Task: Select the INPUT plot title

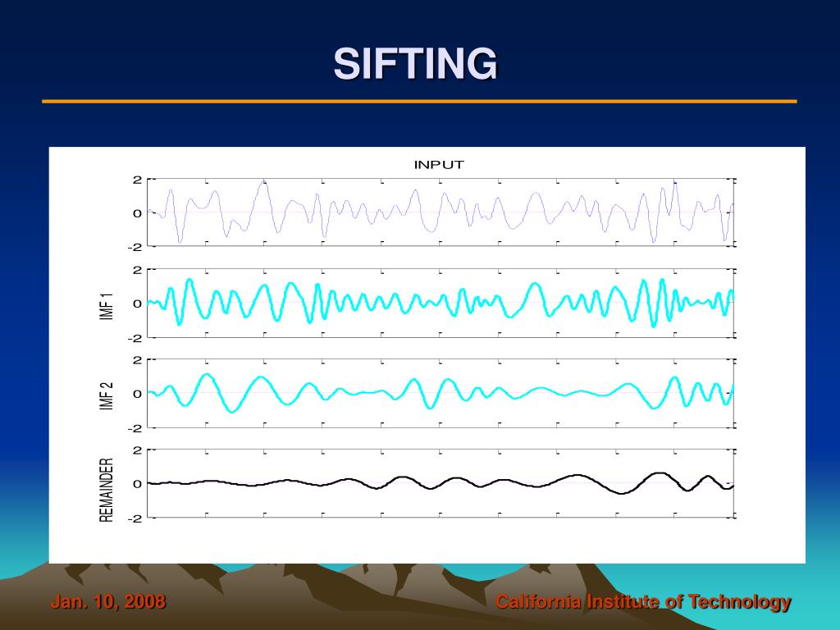Action: (x=439, y=165)
